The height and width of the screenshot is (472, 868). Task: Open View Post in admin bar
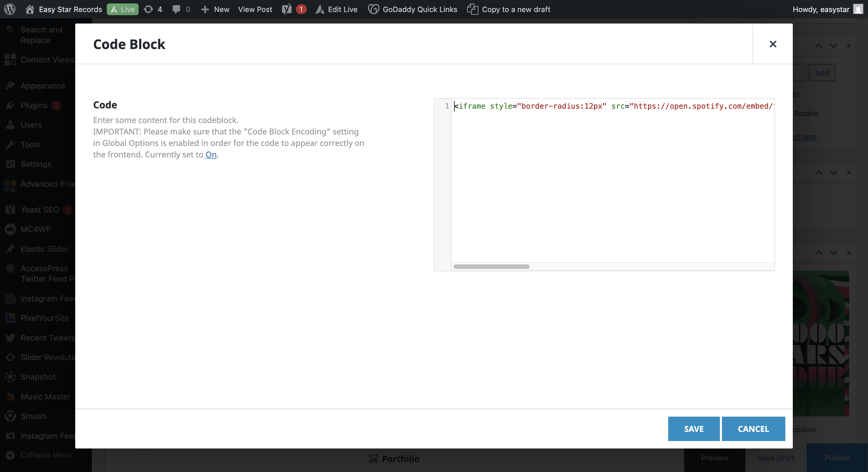click(x=255, y=9)
